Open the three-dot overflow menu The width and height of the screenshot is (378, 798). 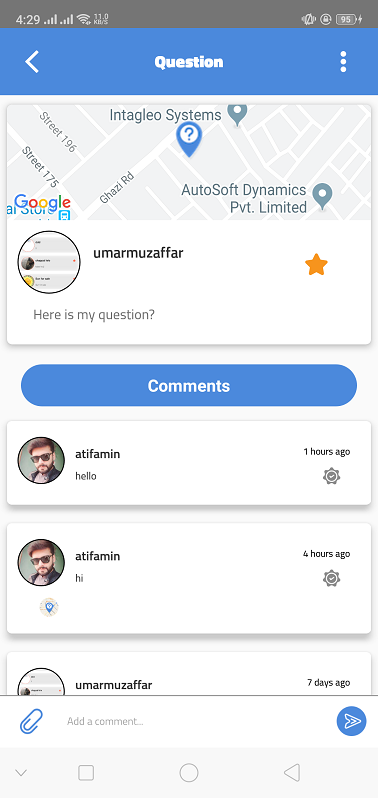343,62
